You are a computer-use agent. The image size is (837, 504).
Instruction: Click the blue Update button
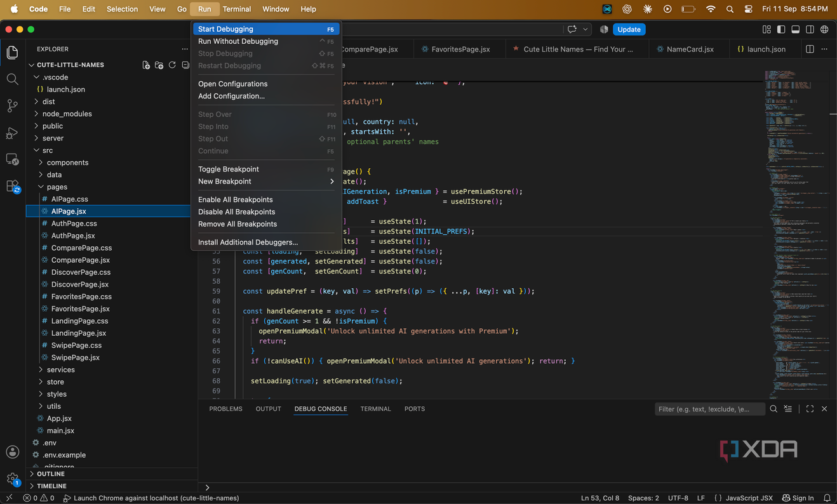[629, 29]
